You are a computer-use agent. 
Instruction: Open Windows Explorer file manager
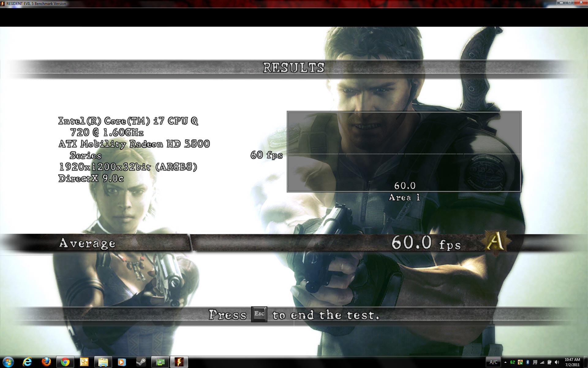point(103,362)
